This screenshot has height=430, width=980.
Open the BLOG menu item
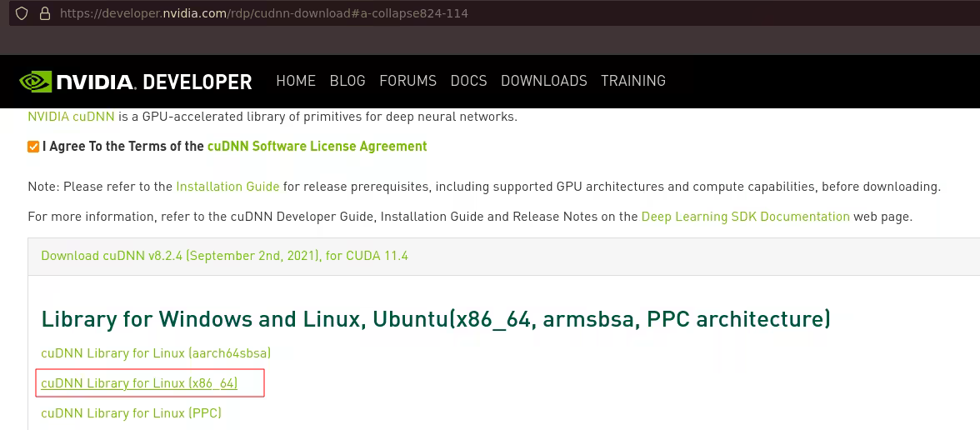point(347,81)
